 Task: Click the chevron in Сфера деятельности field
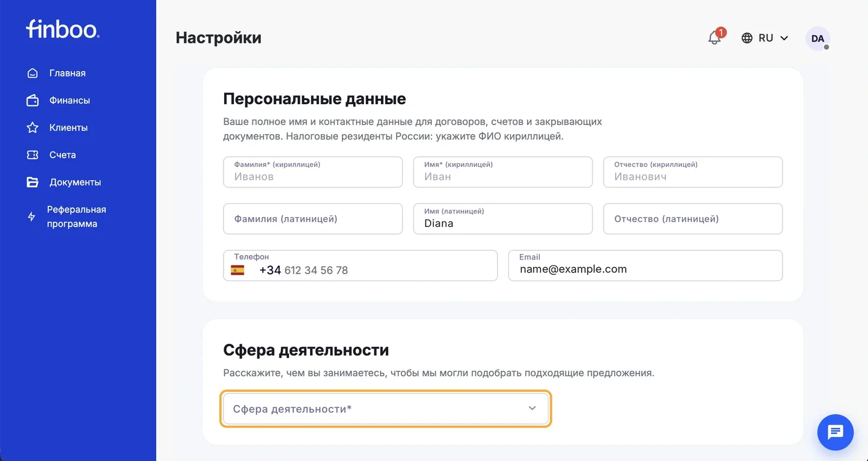click(x=532, y=408)
